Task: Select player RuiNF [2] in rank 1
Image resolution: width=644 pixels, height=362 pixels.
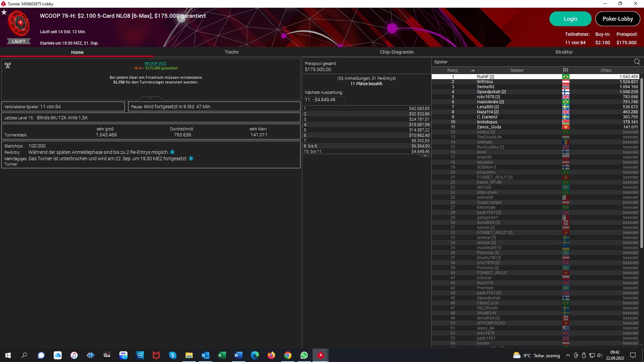Action: click(x=535, y=76)
